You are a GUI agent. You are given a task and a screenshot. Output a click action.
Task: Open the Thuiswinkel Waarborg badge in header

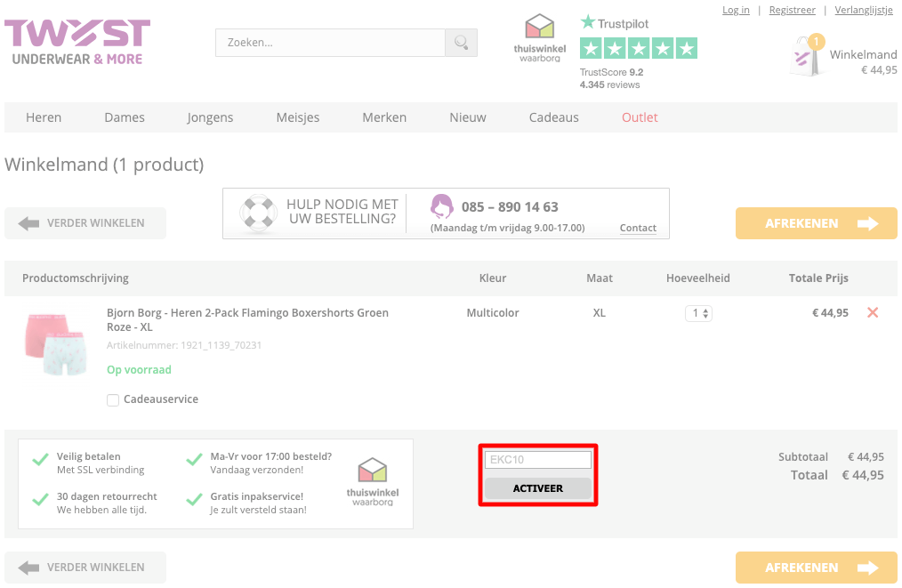540,38
